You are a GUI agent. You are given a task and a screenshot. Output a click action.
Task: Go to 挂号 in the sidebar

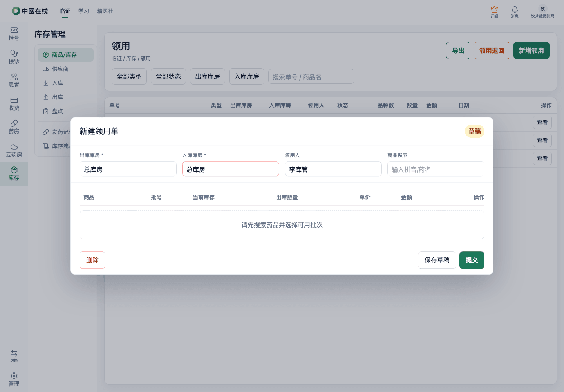14,34
